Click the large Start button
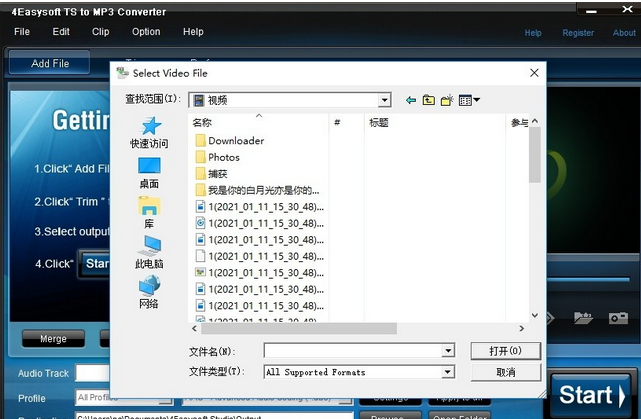This screenshot has width=641, height=419. click(x=591, y=395)
